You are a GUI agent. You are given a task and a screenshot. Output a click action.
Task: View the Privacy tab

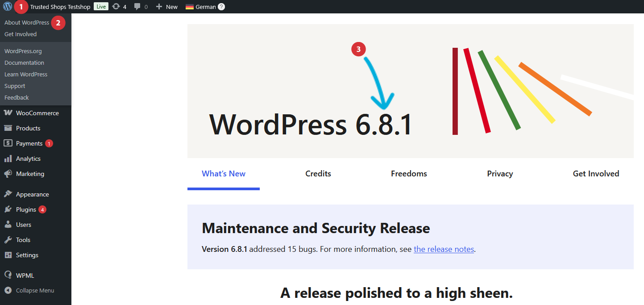(x=500, y=174)
